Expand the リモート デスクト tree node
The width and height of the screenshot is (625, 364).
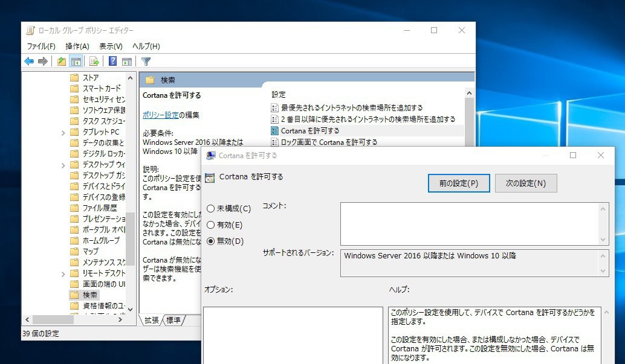tap(63, 274)
